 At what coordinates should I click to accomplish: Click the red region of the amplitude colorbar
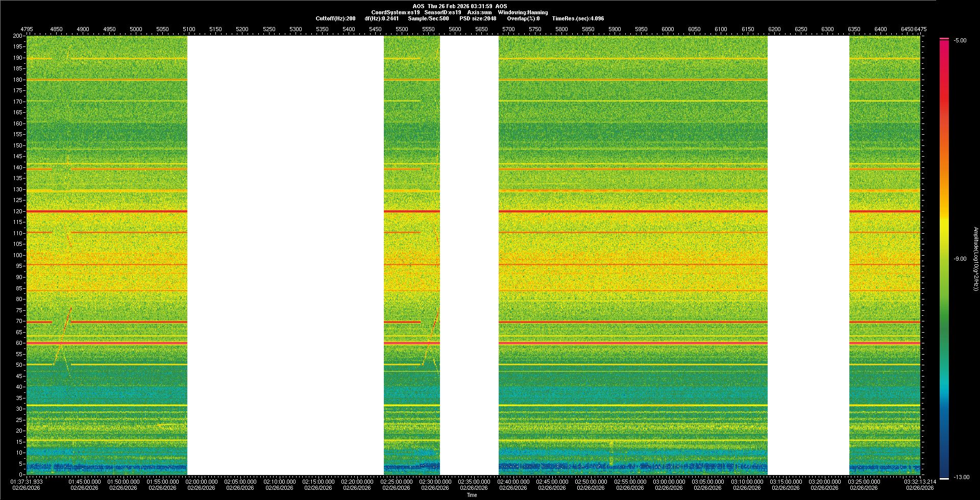click(944, 102)
